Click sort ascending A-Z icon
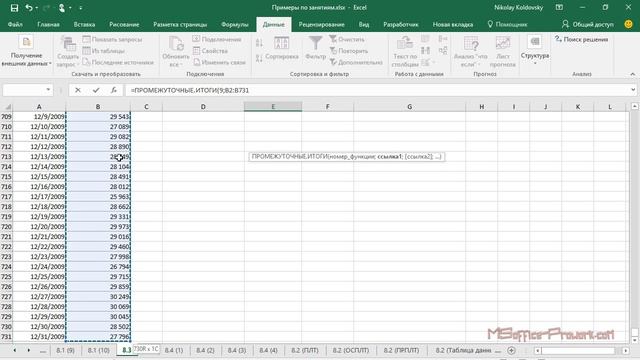640x360 pixels. point(259,42)
